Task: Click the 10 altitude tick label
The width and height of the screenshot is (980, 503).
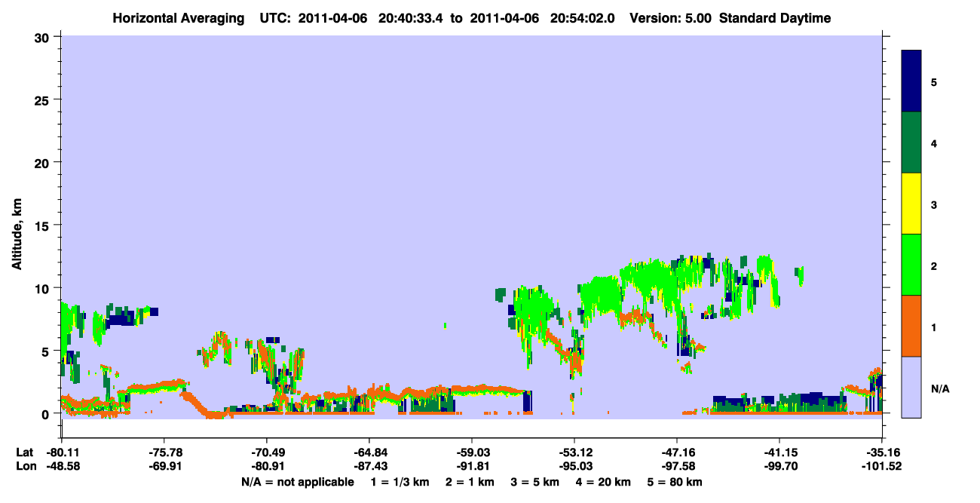Action: tap(44, 288)
